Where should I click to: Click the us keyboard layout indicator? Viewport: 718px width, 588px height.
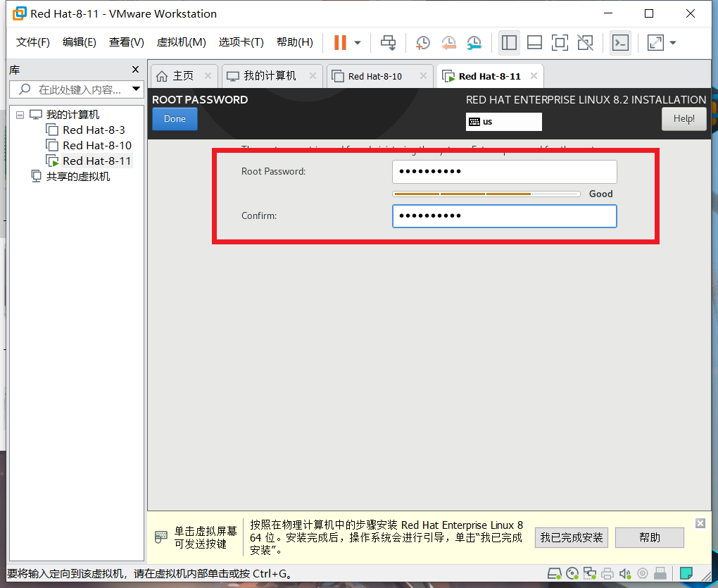pos(504,122)
